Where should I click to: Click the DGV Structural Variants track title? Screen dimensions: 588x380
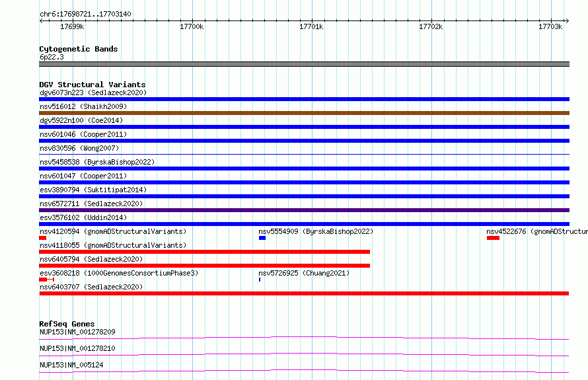point(92,85)
